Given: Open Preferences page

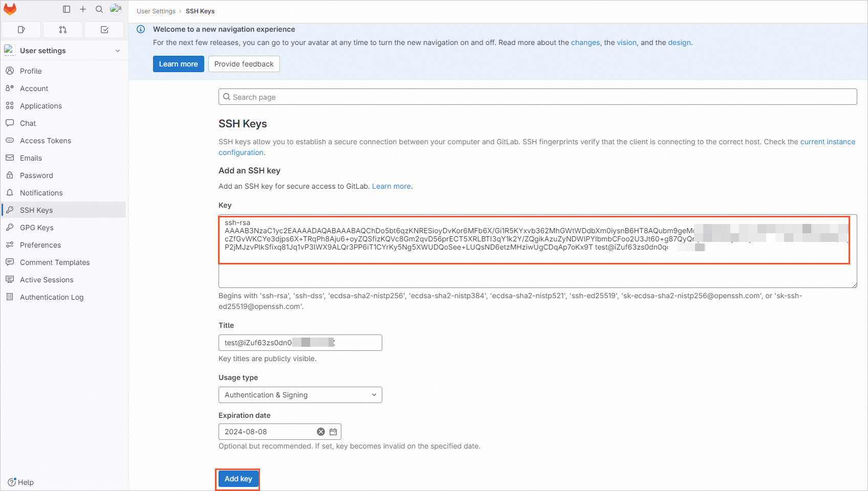Looking at the screenshot, I should 64,244.
